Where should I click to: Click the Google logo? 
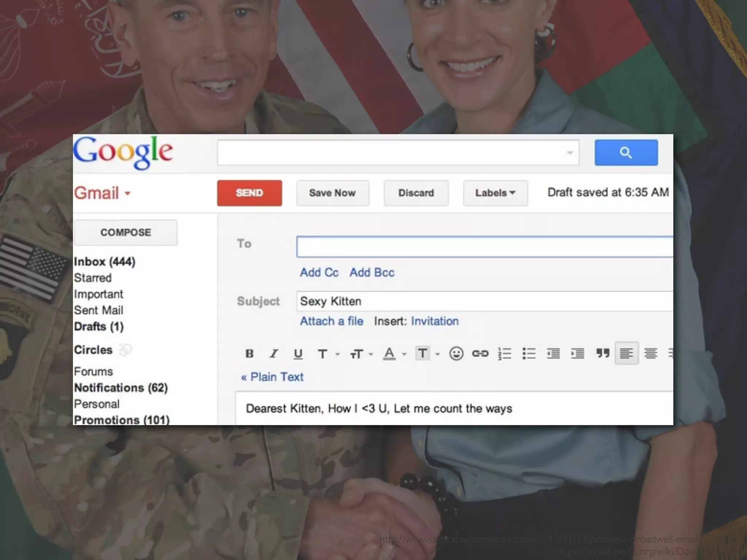point(123,152)
